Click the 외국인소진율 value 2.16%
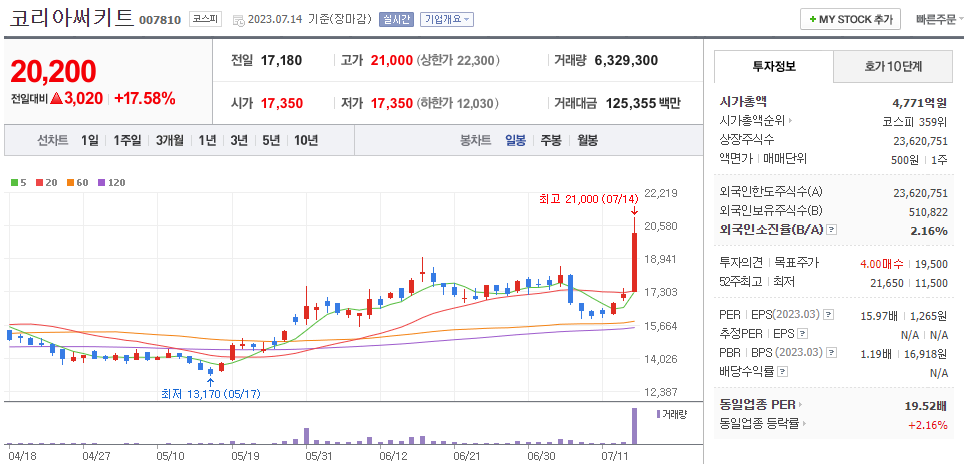This screenshot has width=973, height=464. (x=927, y=231)
